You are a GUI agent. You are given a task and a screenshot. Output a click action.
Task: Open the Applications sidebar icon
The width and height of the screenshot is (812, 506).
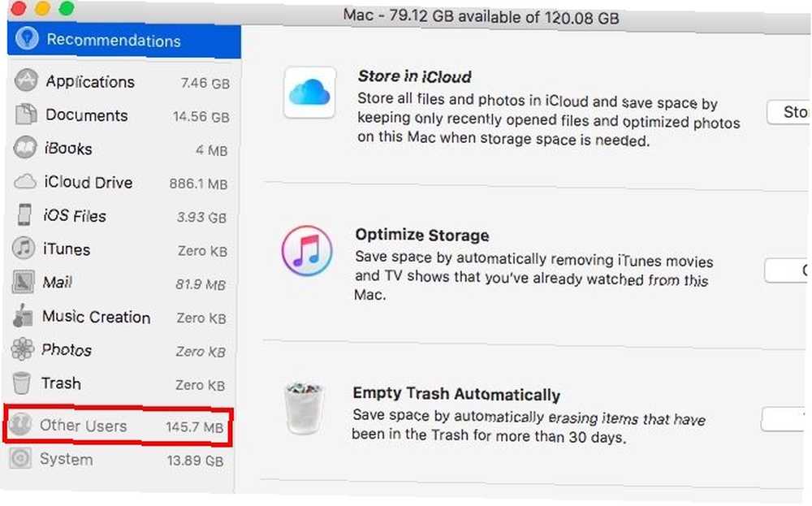tap(25, 80)
